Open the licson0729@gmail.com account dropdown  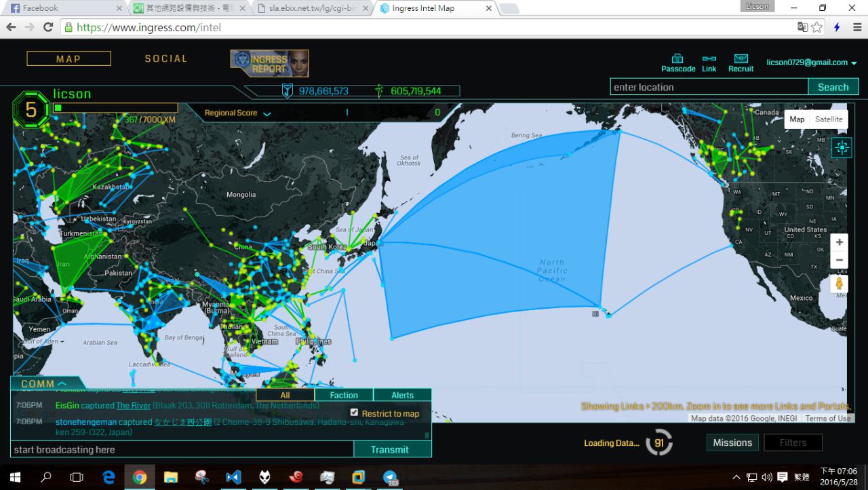812,62
